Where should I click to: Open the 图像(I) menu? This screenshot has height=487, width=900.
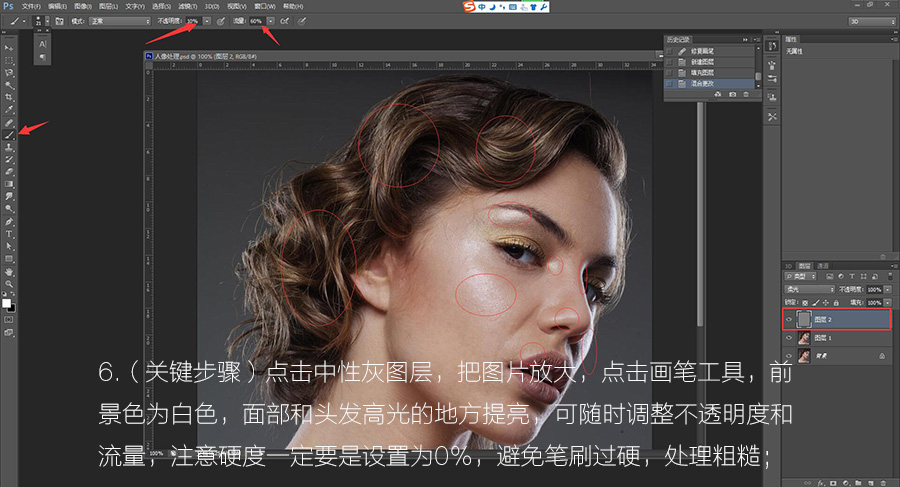(x=82, y=6)
